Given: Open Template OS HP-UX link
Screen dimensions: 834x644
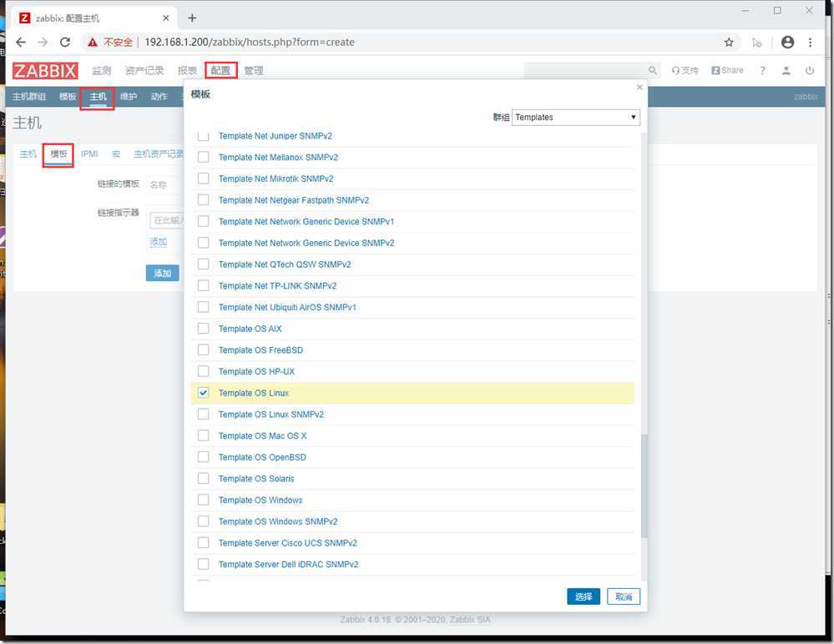Looking at the screenshot, I should [x=256, y=371].
